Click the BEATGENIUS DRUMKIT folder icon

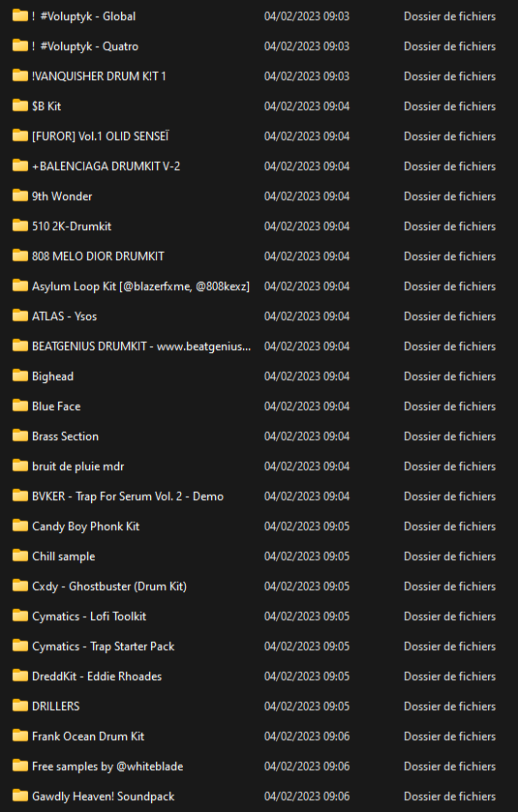point(20,346)
